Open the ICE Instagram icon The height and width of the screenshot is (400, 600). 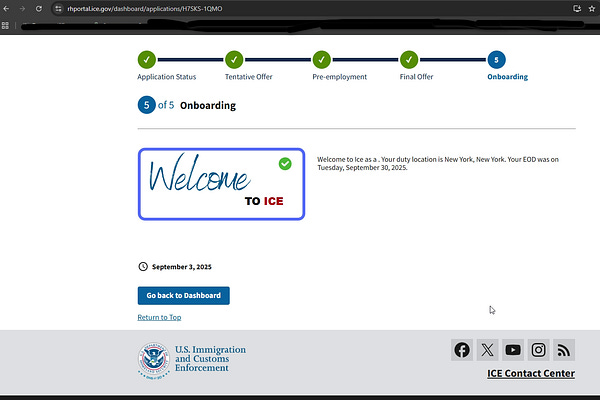(538, 350)
